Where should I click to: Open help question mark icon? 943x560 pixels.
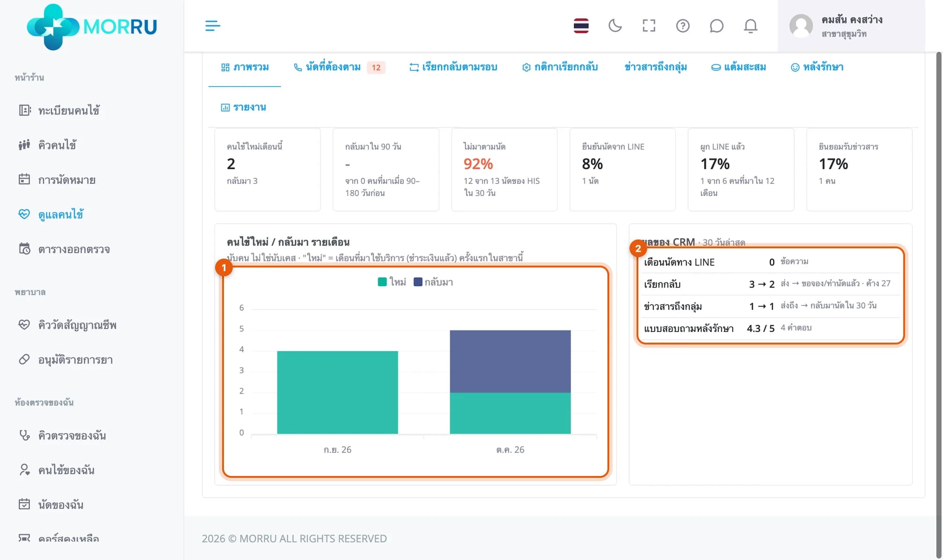coord(683,26)
